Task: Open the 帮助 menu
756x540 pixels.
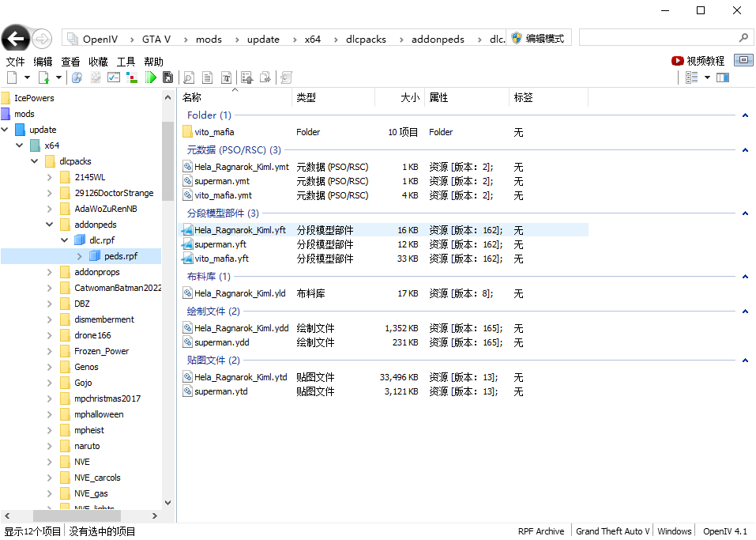Action: click(x=154, y=62)
